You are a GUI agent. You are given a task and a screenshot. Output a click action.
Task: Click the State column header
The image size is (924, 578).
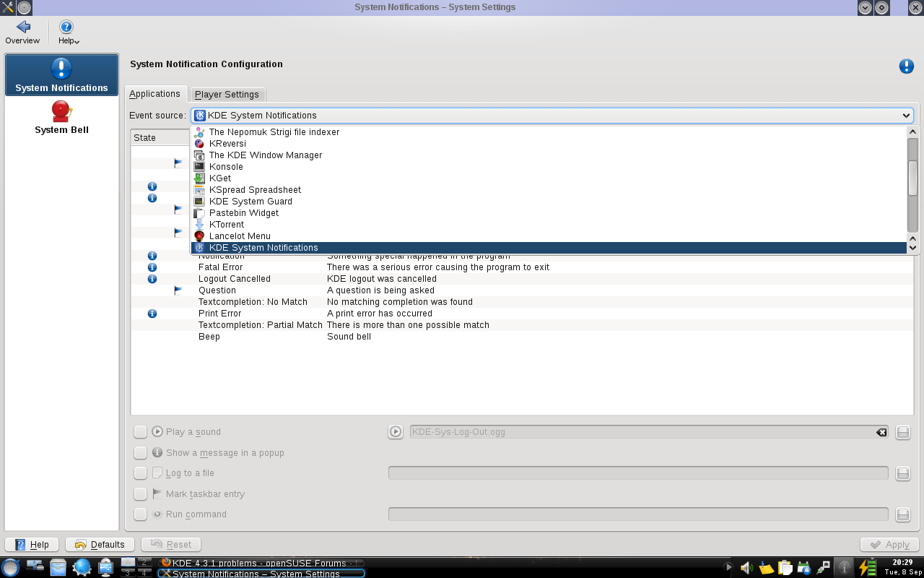(x=160, y=137)
